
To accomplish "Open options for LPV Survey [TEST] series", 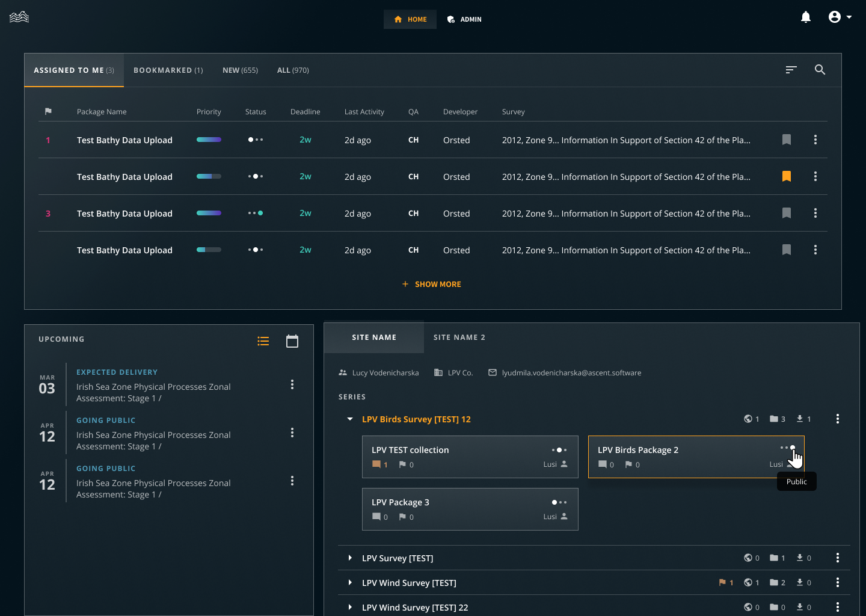I will pos(838,558).
